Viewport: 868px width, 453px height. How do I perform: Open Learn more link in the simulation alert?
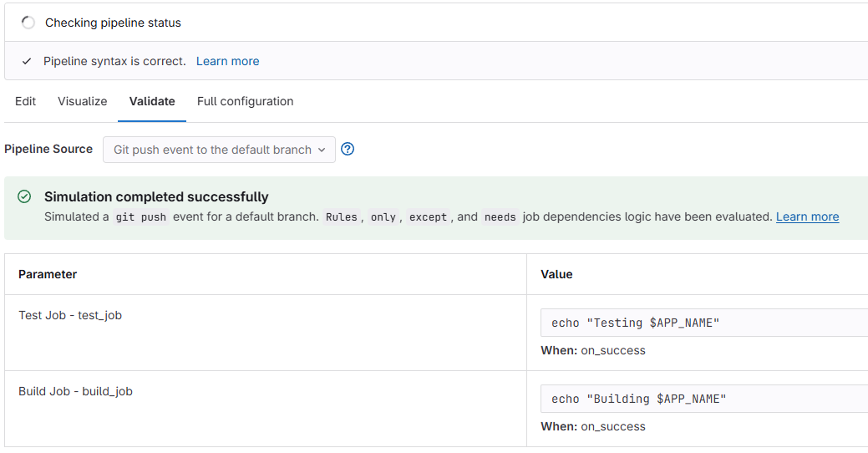click(807, 216)
